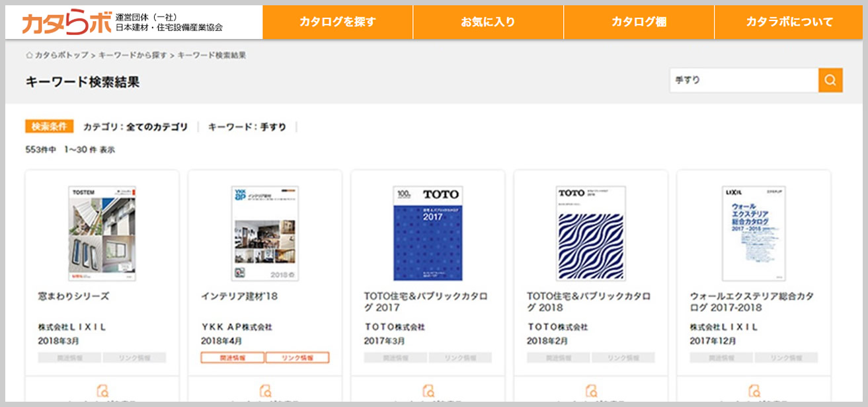
Task: Click catalog view icon under ウォールエクステリア catalog
Action: click(754, 390)
